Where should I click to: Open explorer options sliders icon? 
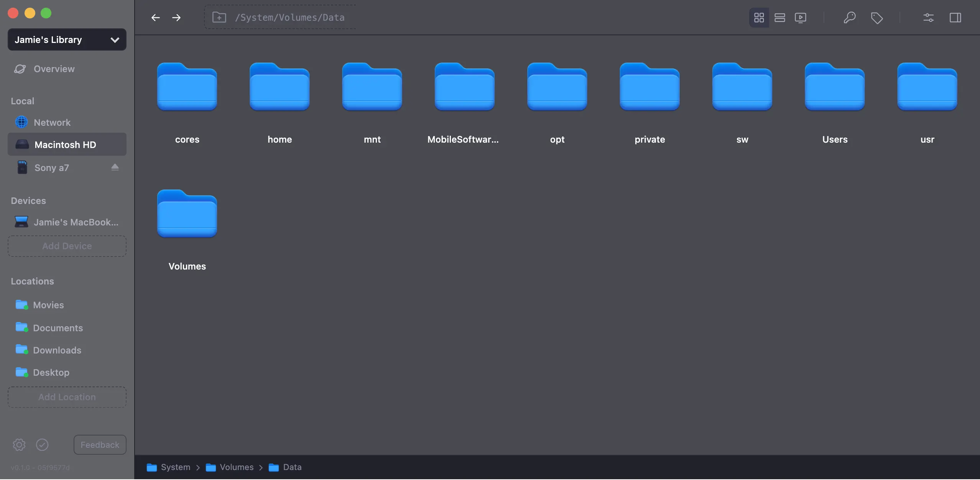[x=928, y=18]
